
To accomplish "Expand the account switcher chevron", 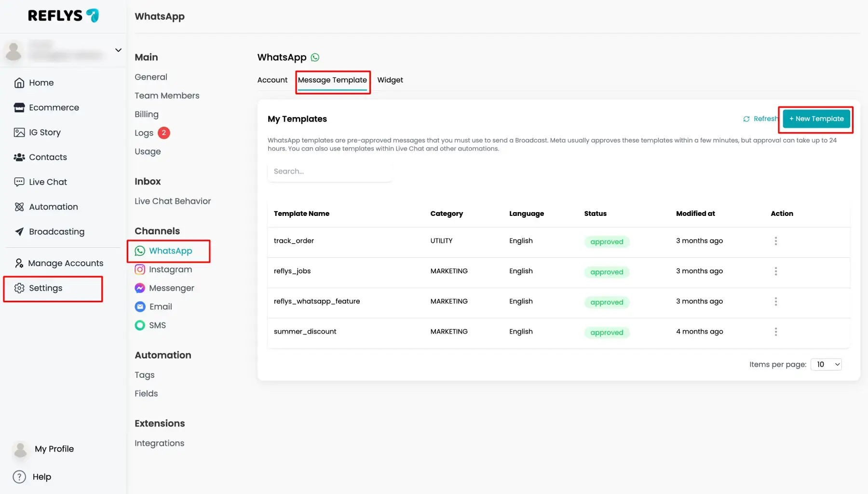I will pos(118,50).
